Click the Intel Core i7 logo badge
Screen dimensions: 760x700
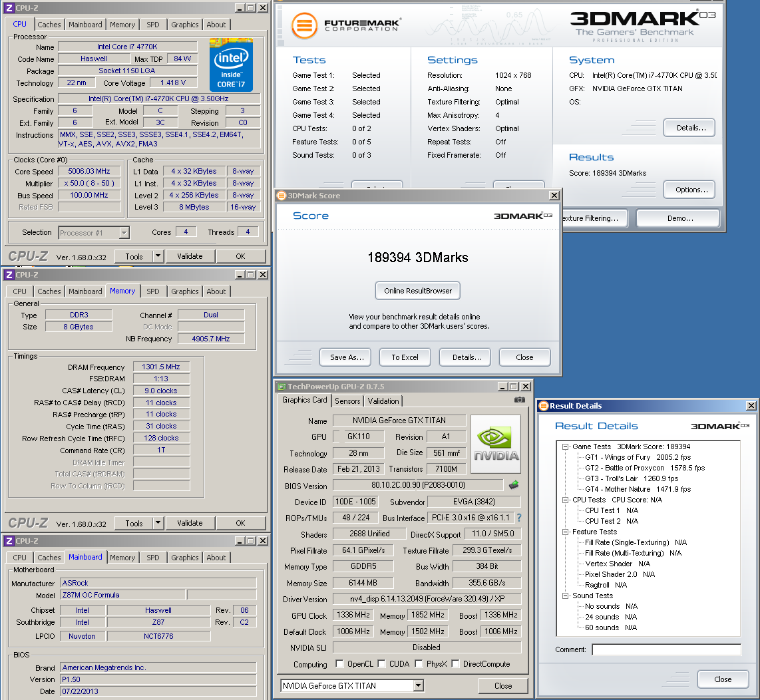point(231,65)
